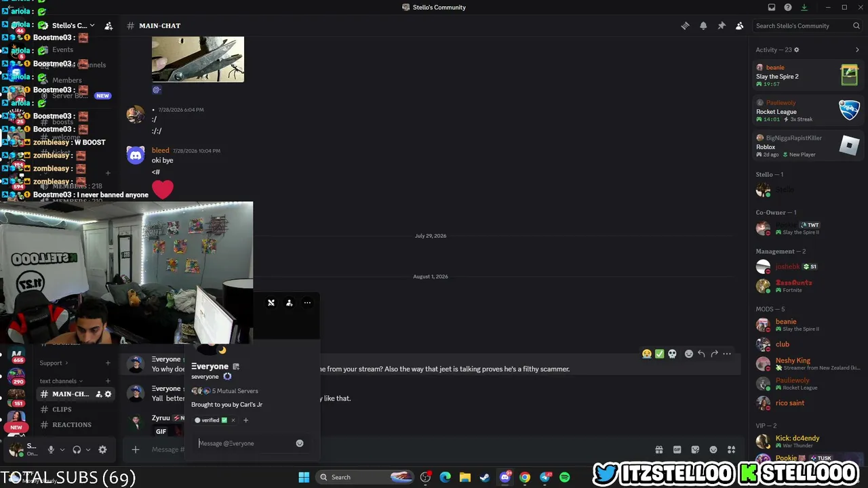Open the Discord inbox
This screenshot has width=868, height=488.
click(772, 7)
